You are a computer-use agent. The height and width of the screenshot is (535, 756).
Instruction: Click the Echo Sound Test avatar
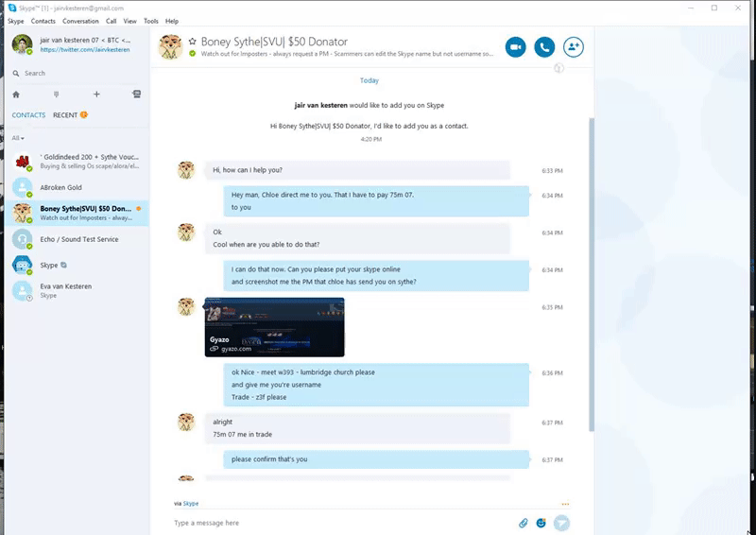(x=22, y=239)
